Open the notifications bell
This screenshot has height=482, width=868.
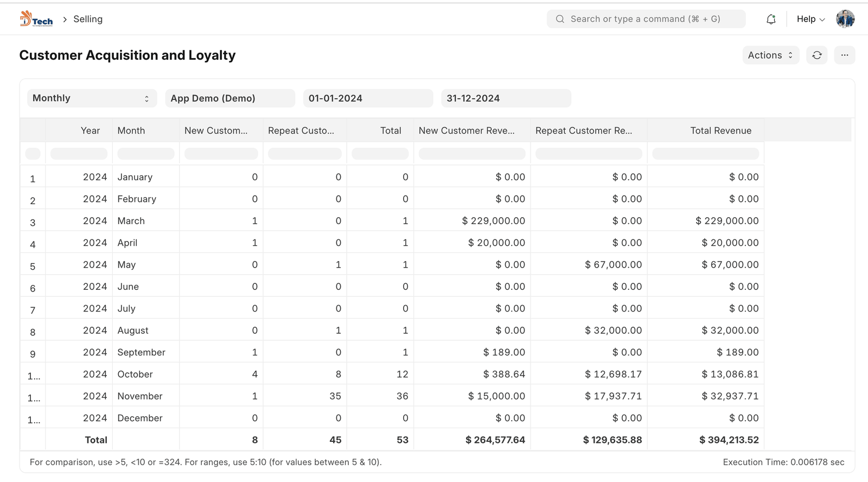pyautogui.click(x=771, y=19)
